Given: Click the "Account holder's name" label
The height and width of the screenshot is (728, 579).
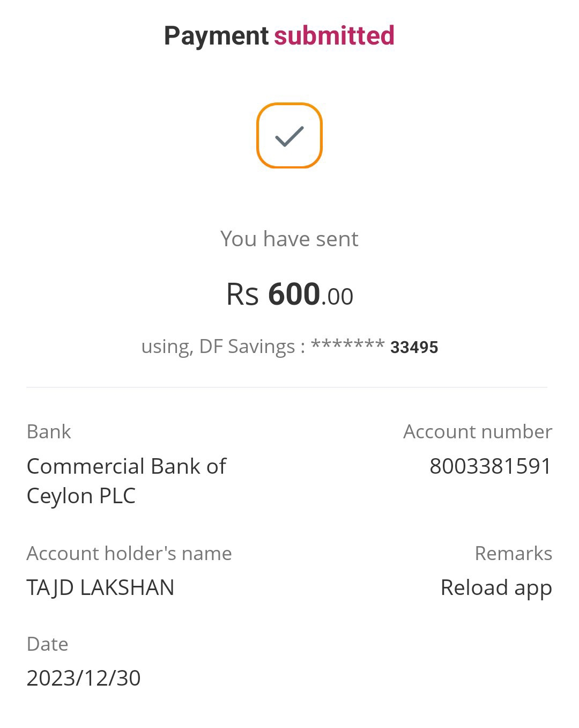Looking at the screenshot, I should [129, 553].
